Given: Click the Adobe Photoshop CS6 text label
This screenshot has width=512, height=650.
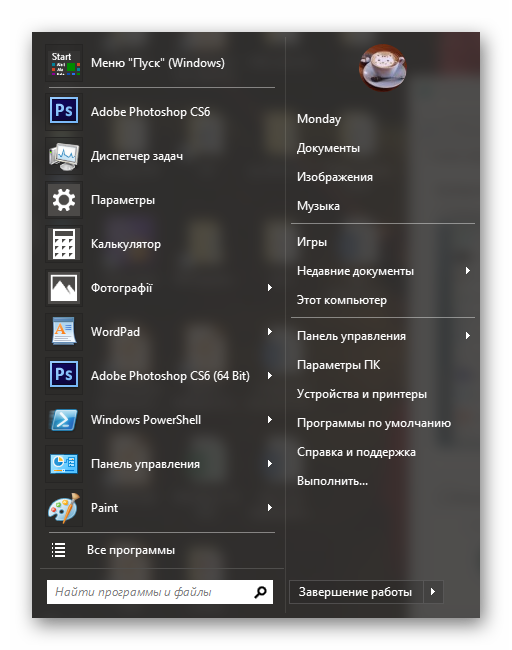Looking at the screenshot, I should pos(150,112).
